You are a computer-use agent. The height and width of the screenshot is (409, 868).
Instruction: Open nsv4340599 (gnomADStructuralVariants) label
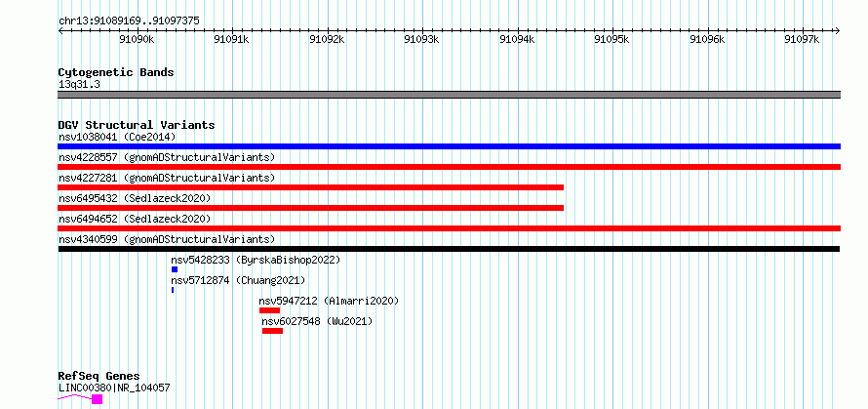click(x=167, y=239)
